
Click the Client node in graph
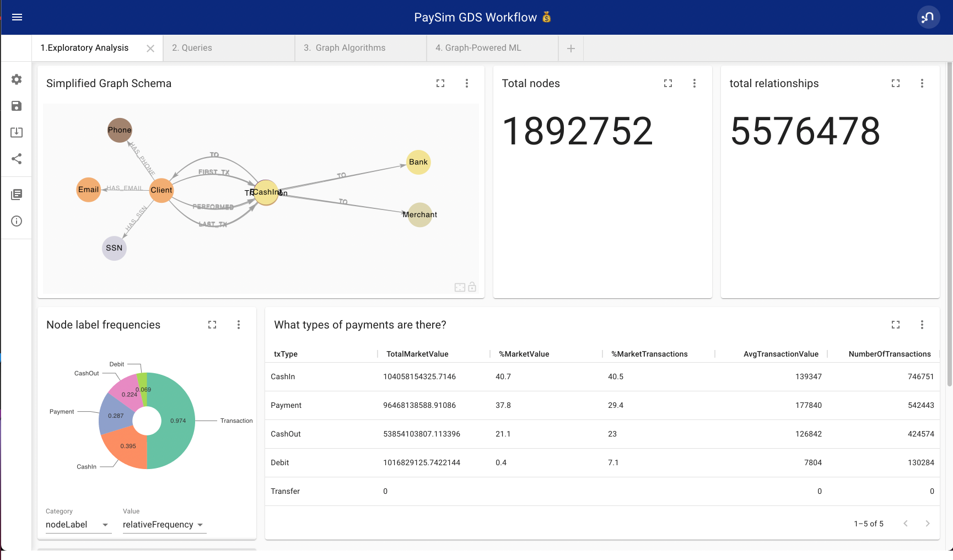coord(161,190)
